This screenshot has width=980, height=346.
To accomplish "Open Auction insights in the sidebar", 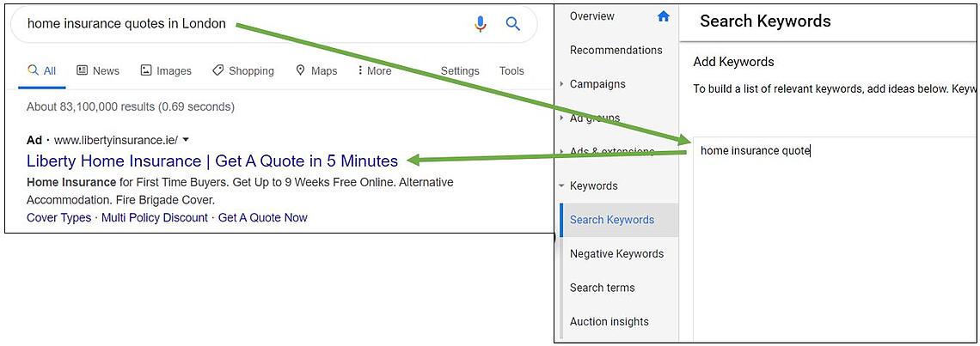I will pos(609,321).
